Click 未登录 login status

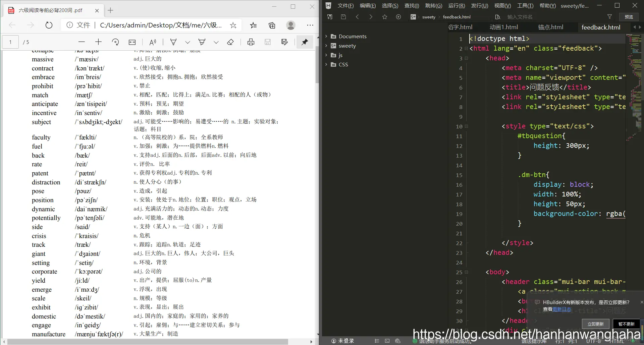coord(342,341)
